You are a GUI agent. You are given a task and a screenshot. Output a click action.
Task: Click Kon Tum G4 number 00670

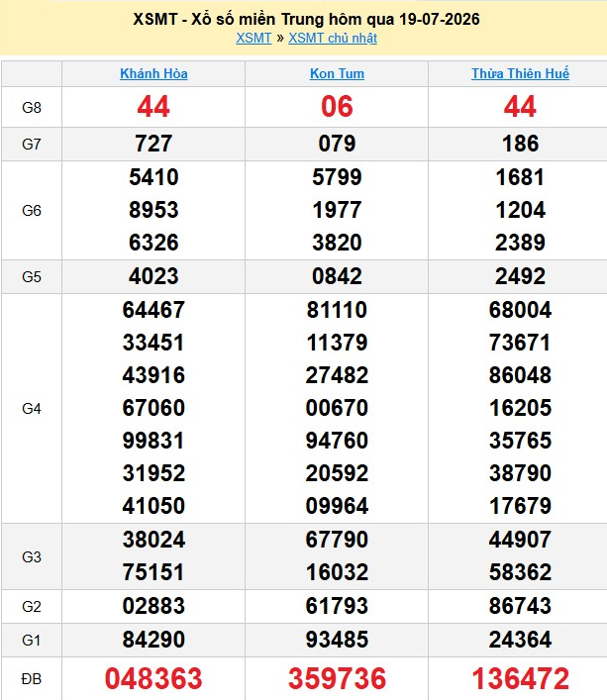[x=337, y=408]
